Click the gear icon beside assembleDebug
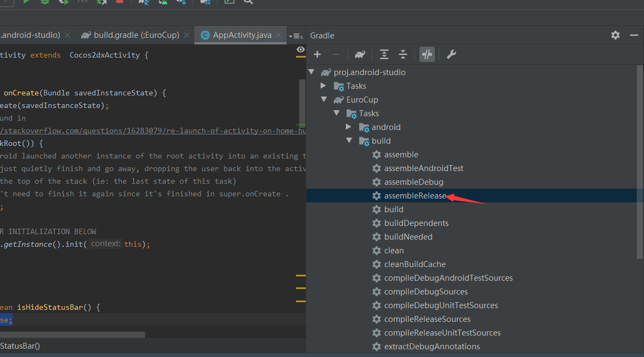Image resolution: width=644 pixels, height=357 pixels. tap(377, 182)
